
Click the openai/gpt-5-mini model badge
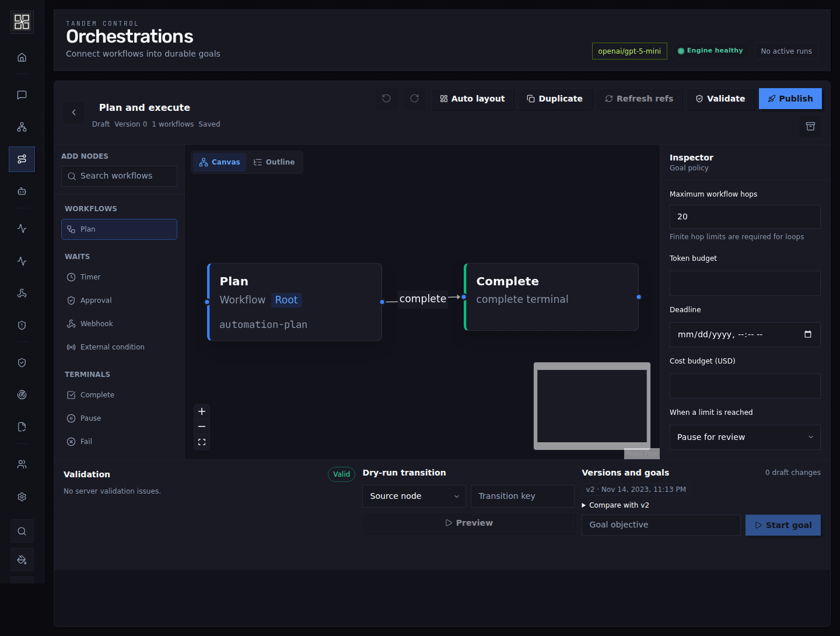click(x=629, y=51)
